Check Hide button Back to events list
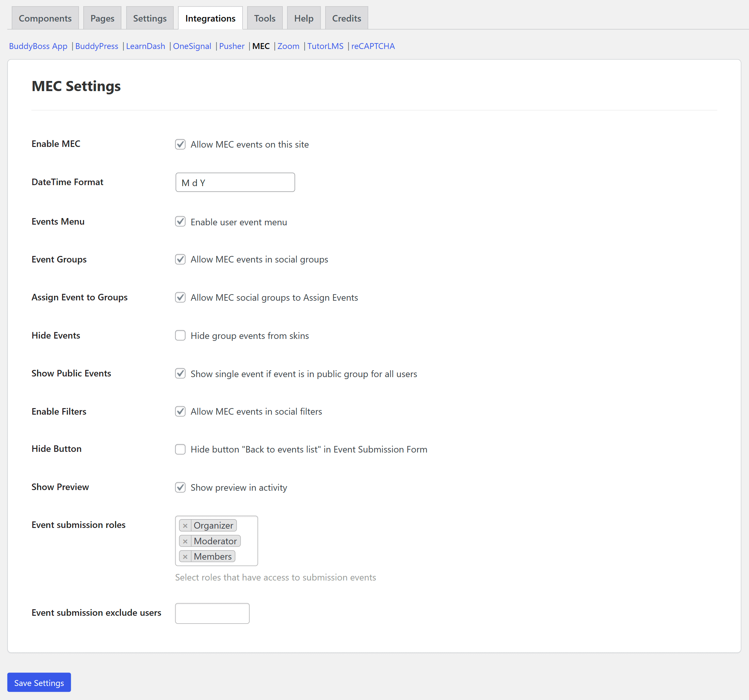 click(180, 449)
